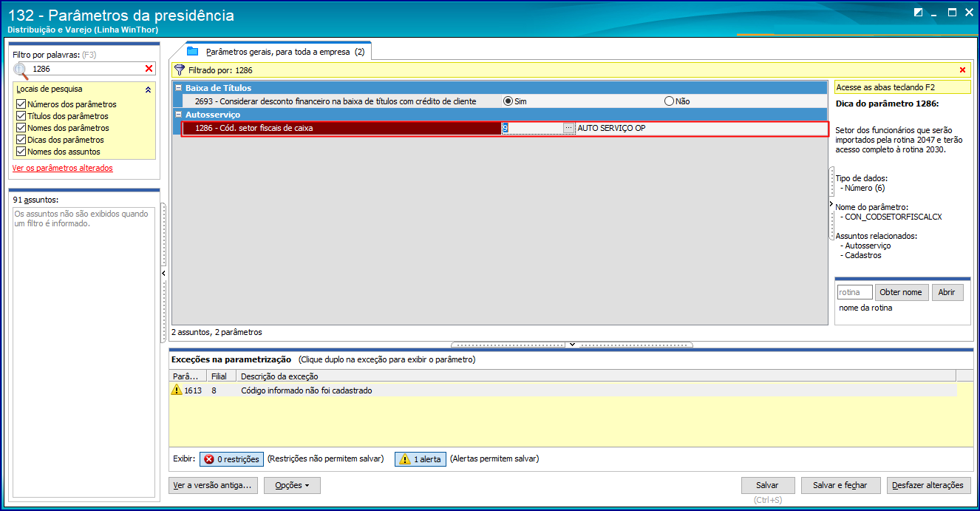The width and height of the screenshot is (980, 511).
Task: Select 'Não' for parameter 2693
Action: [670, 101]
